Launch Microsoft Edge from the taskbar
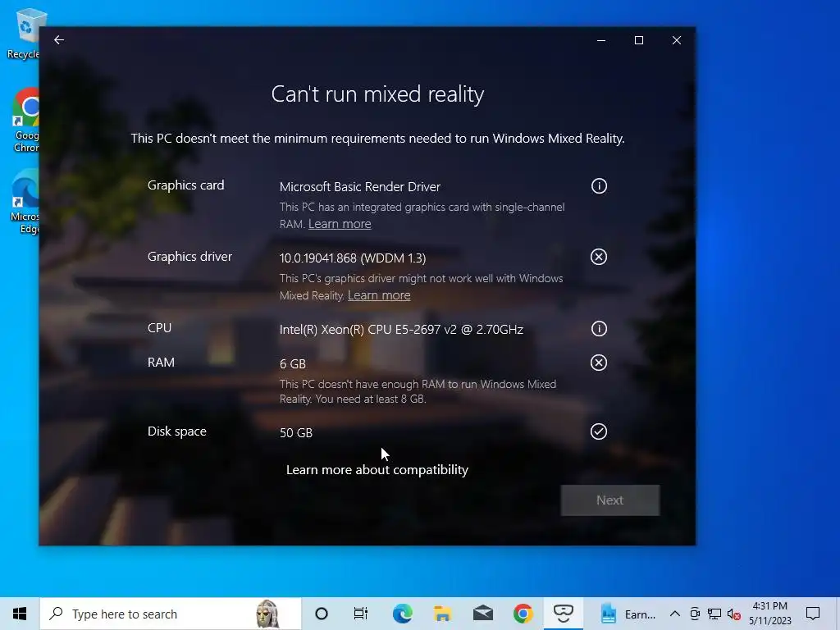The image size is (840, 630). (402, 614)
